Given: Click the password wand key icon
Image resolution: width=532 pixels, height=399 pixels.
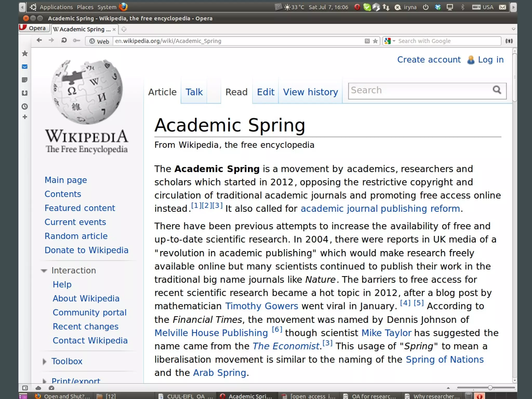Looking at the screenshot, I should (76, 41).
